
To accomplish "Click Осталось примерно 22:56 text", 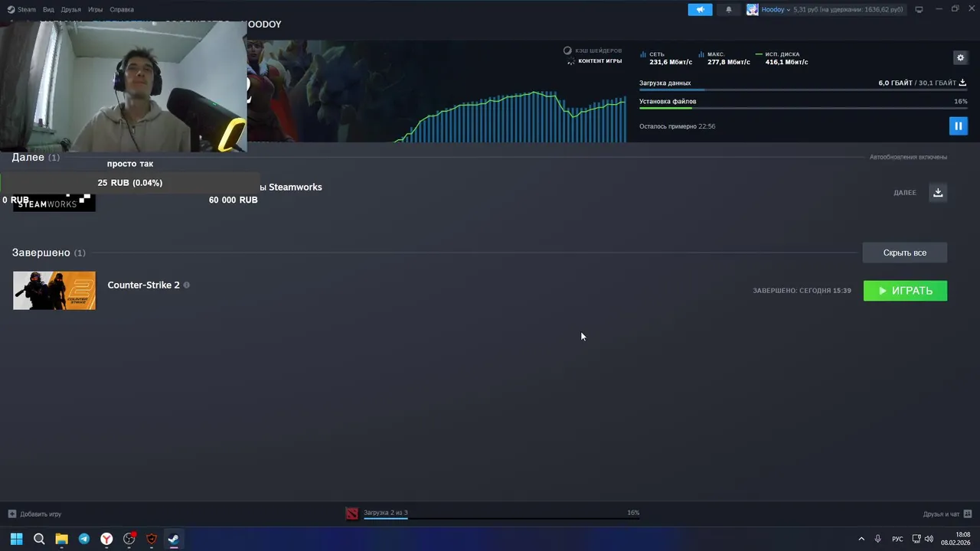I will click(x=678, y=126).
